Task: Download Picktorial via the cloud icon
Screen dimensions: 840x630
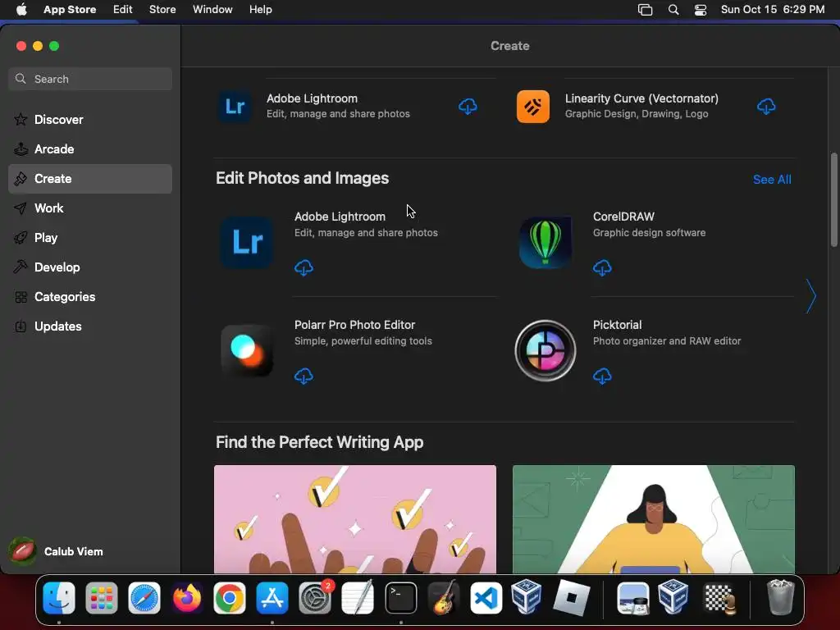Action: (x=602, y=376)
